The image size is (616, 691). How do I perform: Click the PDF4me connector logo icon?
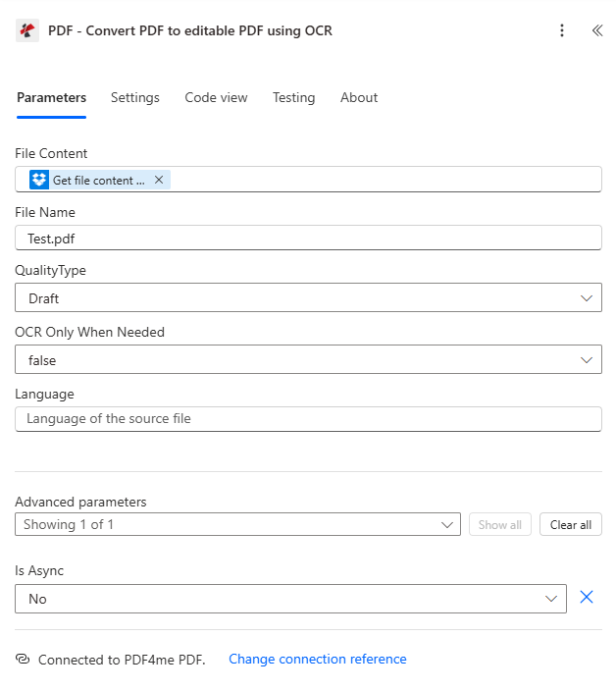[x=27, y=30]
